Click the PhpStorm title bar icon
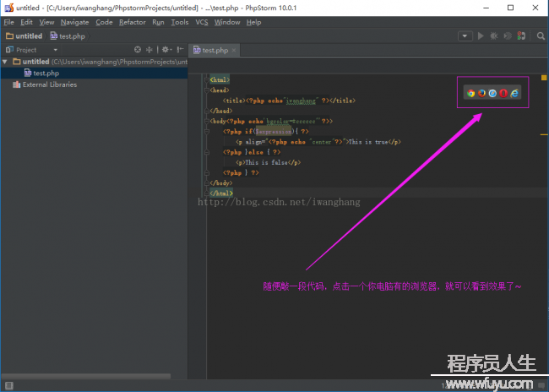549x392 pixels. click(9, 8)
